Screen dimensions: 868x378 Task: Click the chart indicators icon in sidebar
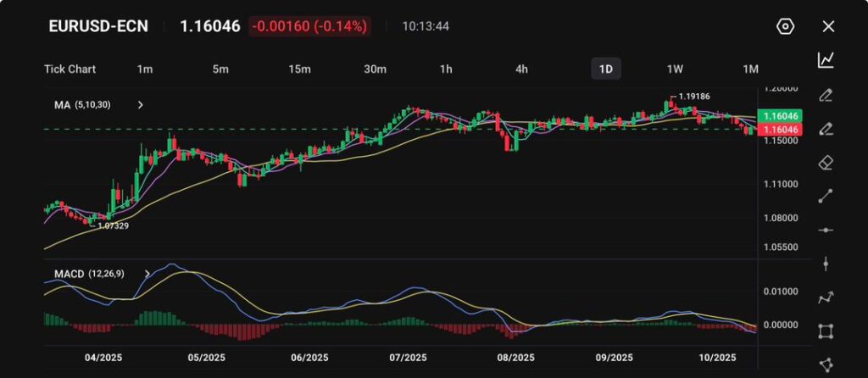pyautogui.click(x=826, y=60)
